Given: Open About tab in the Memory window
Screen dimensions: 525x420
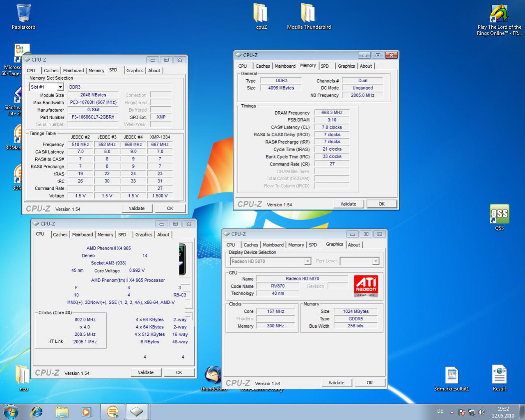Looking at the screenshot, I should tap(366, 66).
